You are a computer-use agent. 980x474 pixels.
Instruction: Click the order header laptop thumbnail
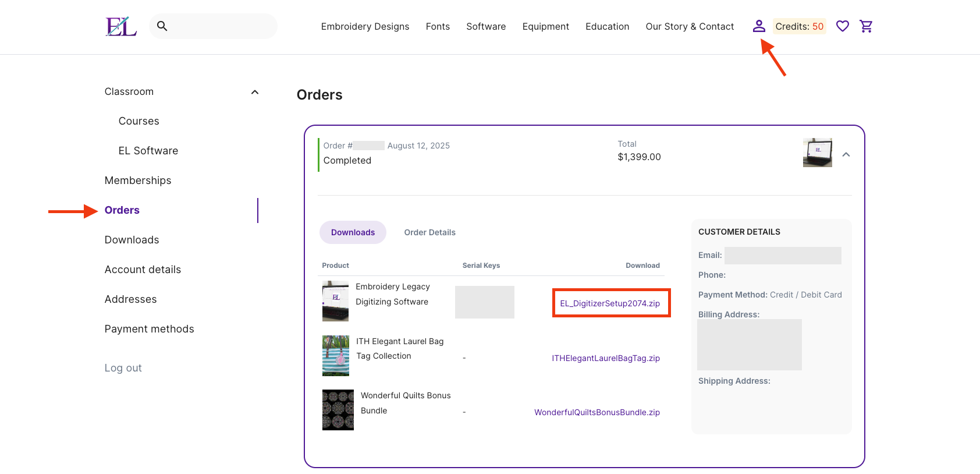[818, 153]
